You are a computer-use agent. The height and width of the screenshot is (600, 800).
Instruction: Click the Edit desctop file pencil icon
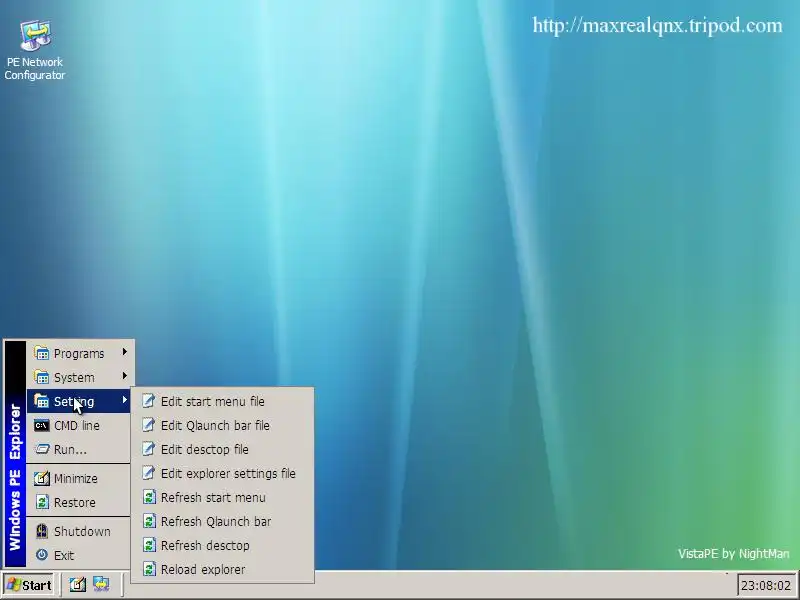(148, 448)
